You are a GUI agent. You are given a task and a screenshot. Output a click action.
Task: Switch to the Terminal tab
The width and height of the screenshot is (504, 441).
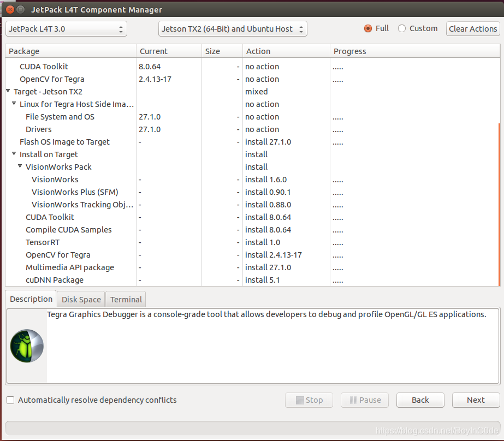(x=126, y=299)
